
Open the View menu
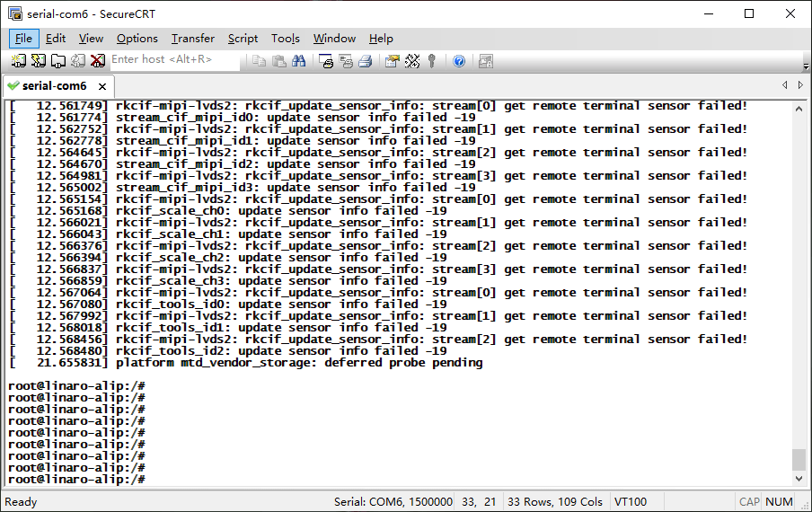[x=91, y=39]
